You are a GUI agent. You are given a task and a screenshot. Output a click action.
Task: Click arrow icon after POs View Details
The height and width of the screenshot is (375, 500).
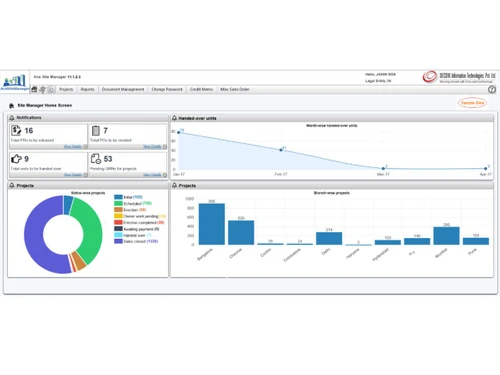coord(165,147)
